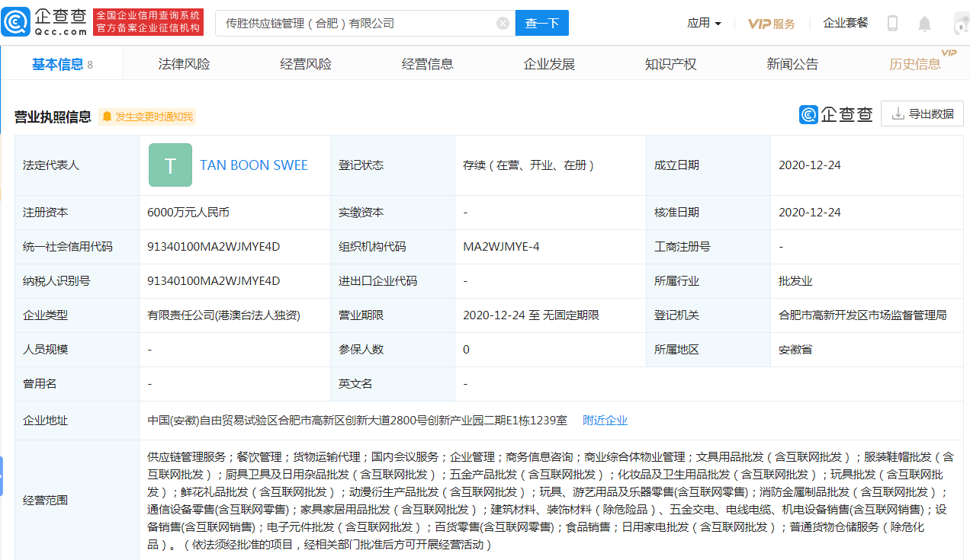Click the 附近企业 link
Image resolution: width=970 pixels, height=560 pixels.
point(605,421)
